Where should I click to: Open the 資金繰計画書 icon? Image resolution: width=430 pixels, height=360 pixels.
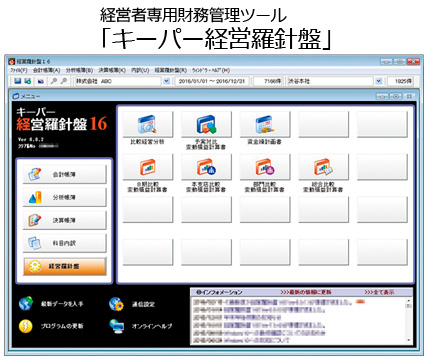265,124
